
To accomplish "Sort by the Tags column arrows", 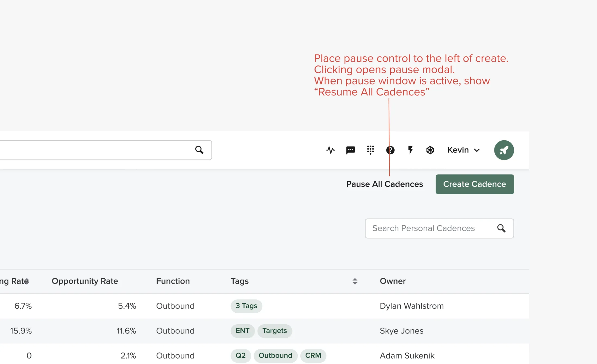I will pyautogui.click(x=355, y=281).
